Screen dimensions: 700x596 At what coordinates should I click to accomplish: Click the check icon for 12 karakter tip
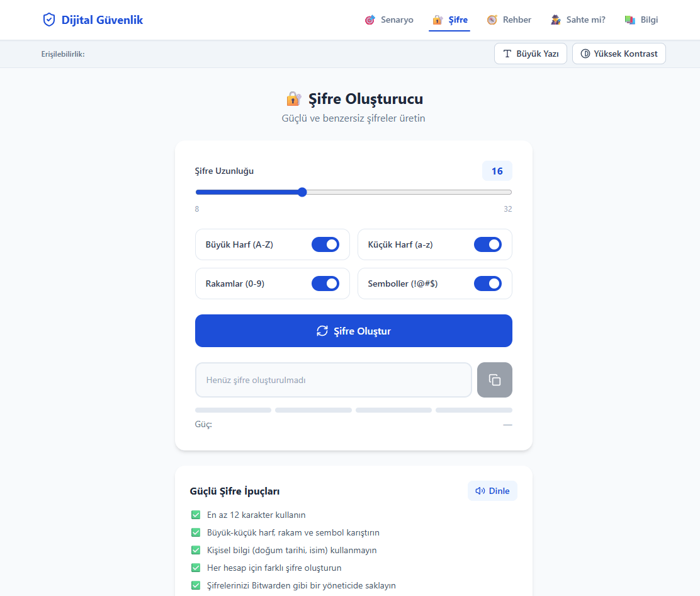coord(196,515)
